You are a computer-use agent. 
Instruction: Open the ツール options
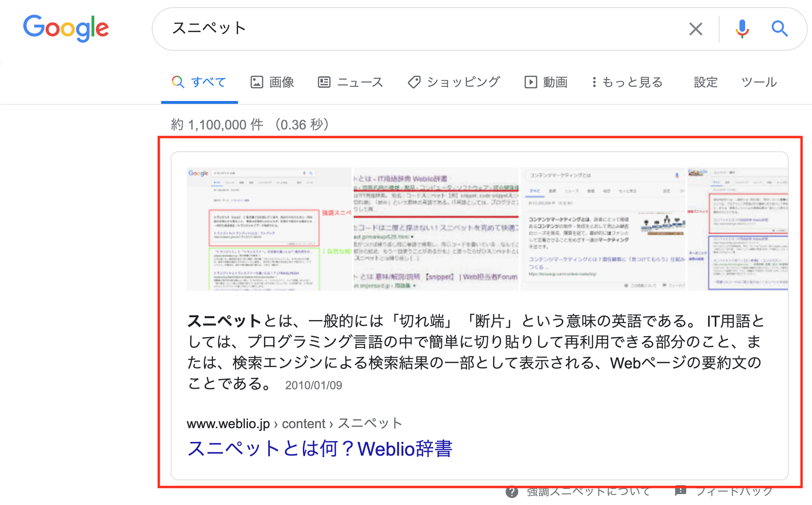759,82
